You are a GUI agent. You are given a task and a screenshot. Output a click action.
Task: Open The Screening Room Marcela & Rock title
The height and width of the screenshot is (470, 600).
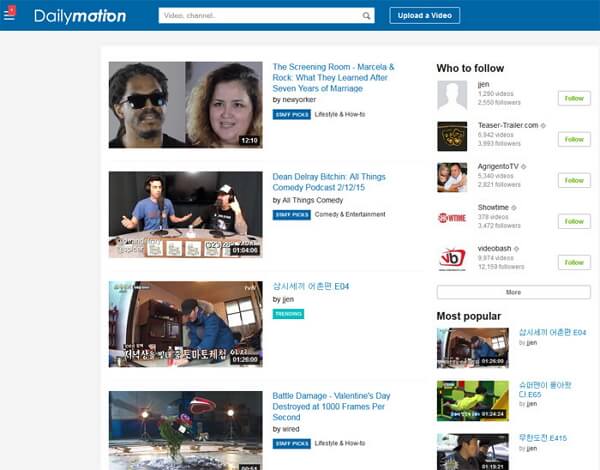click(x=333, y=78)
